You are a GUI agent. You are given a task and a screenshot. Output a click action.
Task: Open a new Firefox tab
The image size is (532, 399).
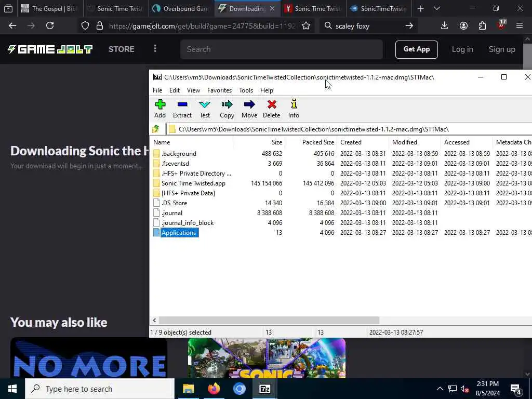pyautogui.click(x=421, y=8)
